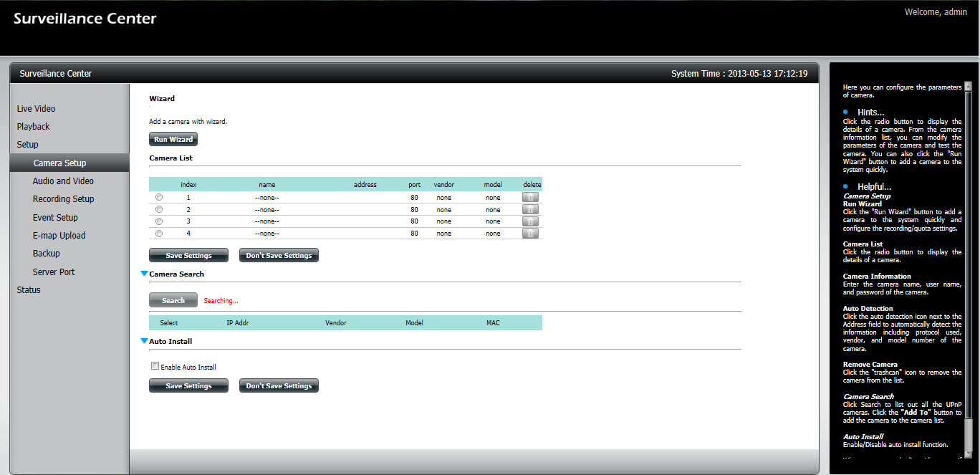
Task: Click the System Time display
Action: [739, 74]
